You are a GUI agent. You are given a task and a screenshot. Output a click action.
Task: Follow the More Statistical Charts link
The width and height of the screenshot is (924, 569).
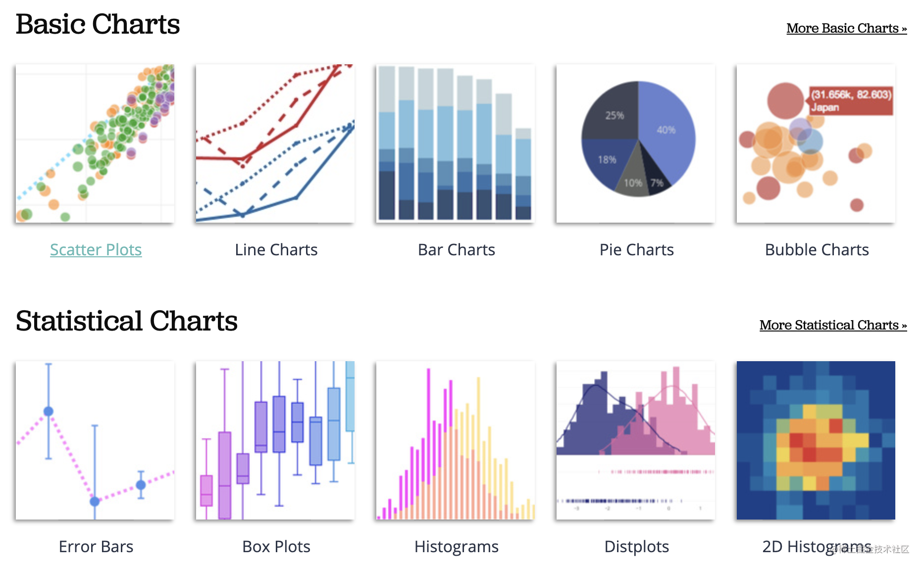tap(833, 325)
